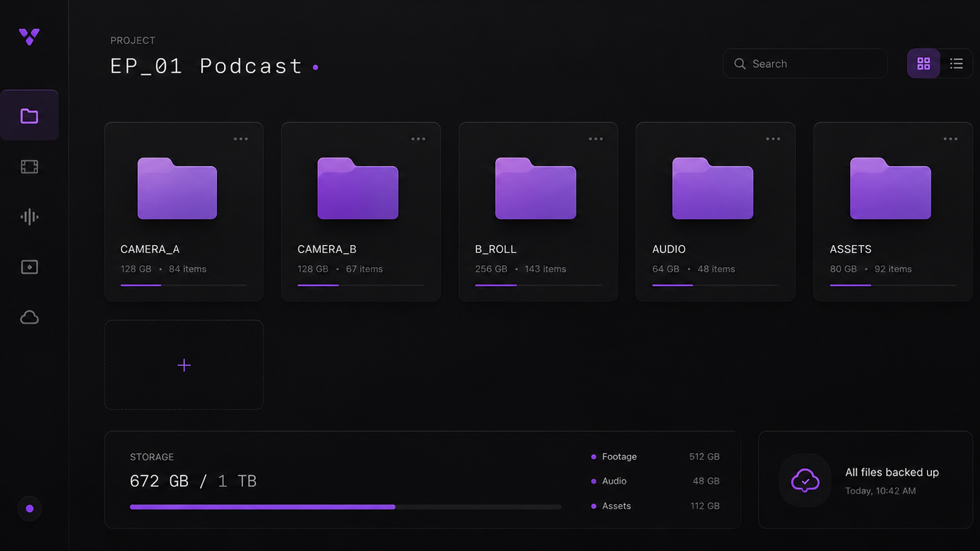Image resolution: width=980 pixels, height=551 pixels.
Task: Click the backup cloud checkmark icon
Action: pos(805,480)
